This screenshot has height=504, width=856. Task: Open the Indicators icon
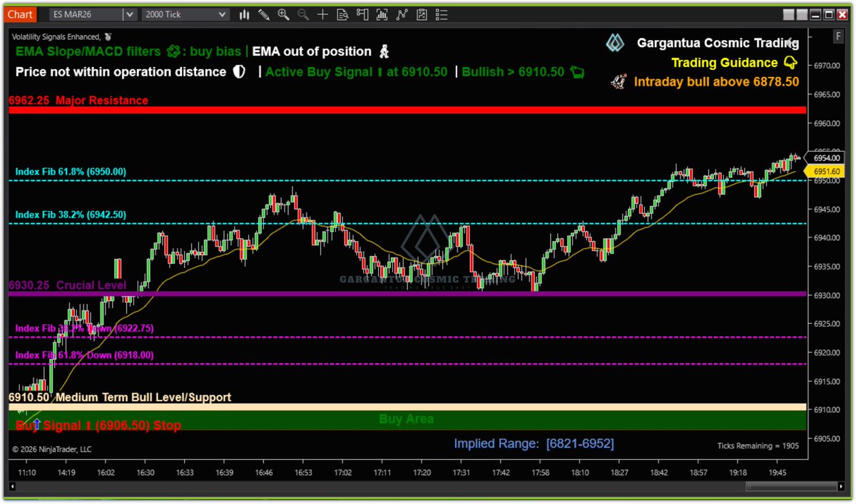(x=402, y=14)
